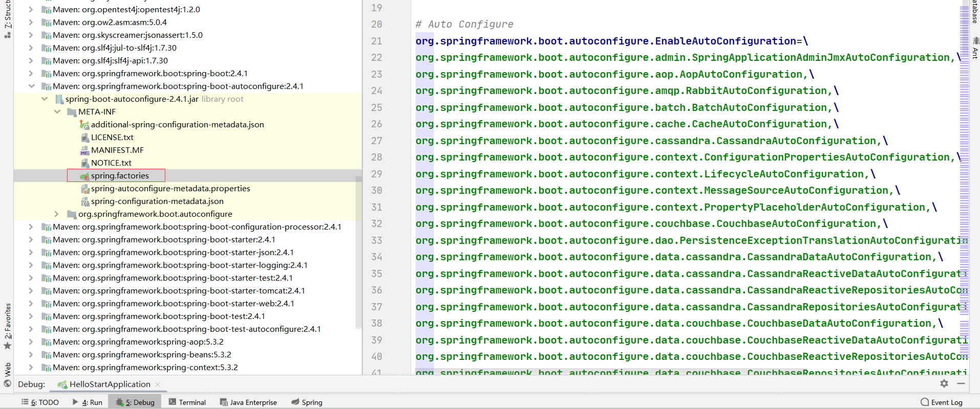This screenshot has height=409, width=980.
Task: Expand Maven spring-boot-starter-tomcat:2.4.1
Action: [32, 291]
